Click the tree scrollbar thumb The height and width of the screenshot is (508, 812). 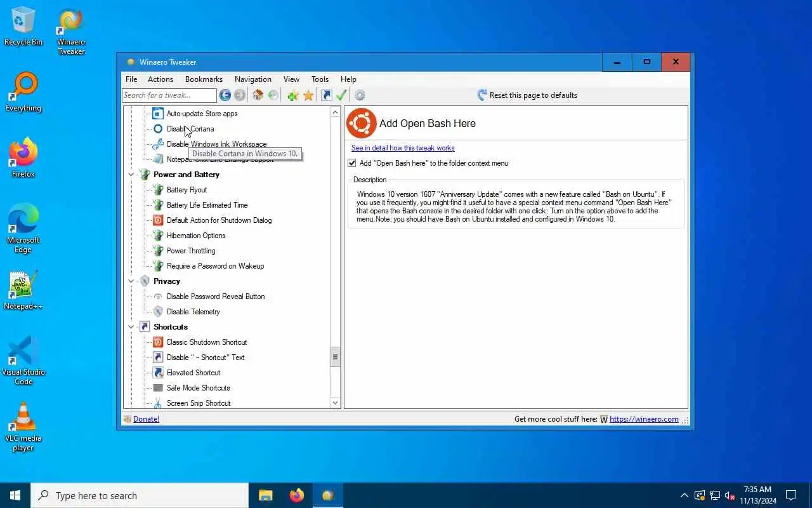(335, 357)
